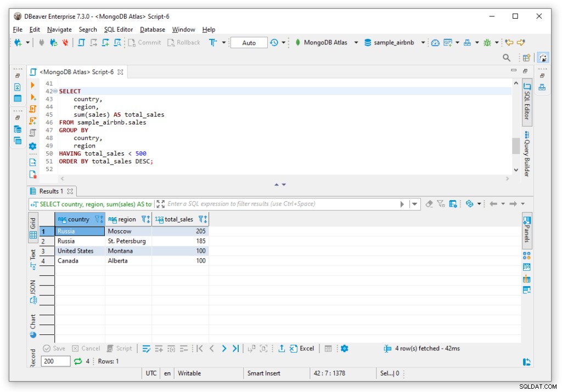Click the eraser icon beside the results filter
Screen dimensions: 562x392
pos(429,204)
